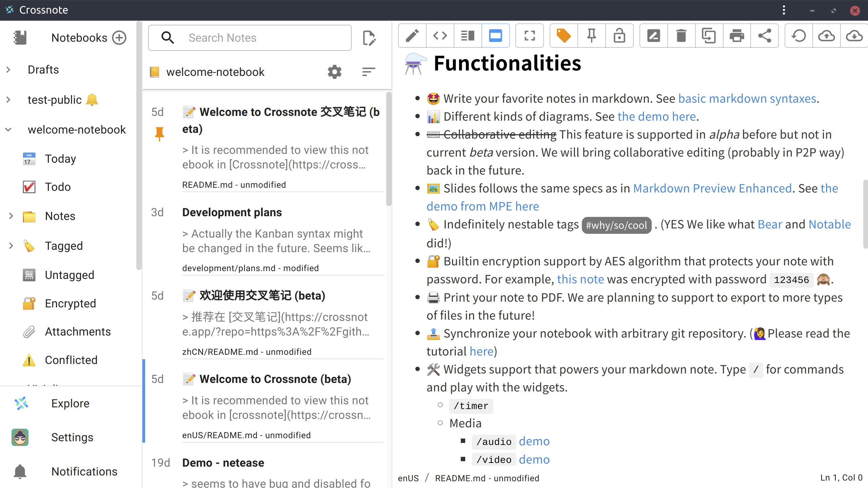Encrypt the note with the lock icon
This screenshot has height=488, width=868.
coord(619,36)
